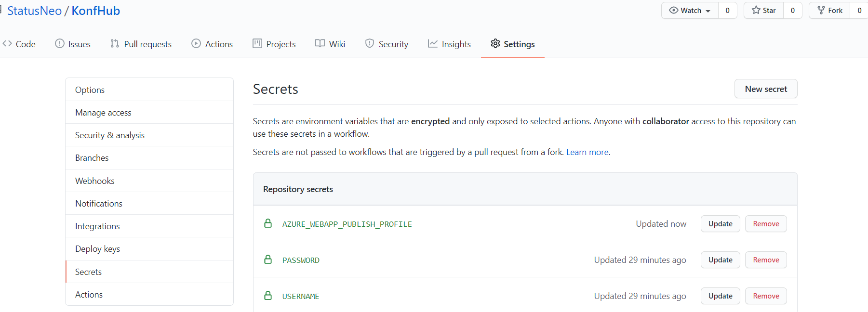Screen dimensions: 868x312
Task: Click the PASSWORD row 'Updated 29 minutes ago'
Action: click(640, 260)
